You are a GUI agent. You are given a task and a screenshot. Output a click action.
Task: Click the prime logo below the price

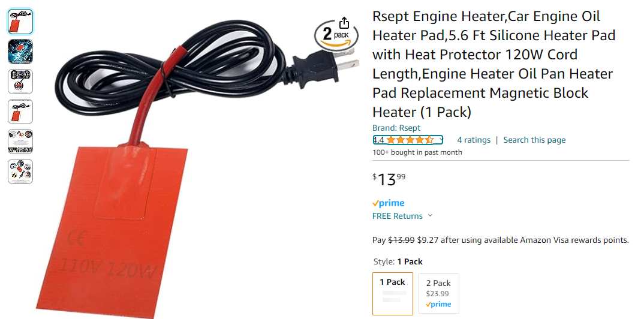coord(388,203)
